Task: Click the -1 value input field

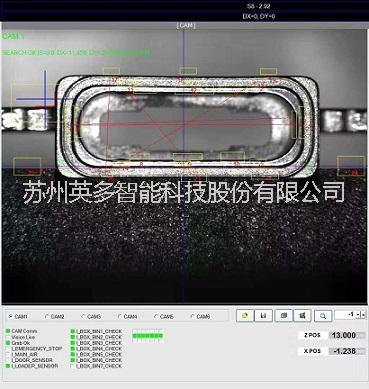Action: [345, 314]
